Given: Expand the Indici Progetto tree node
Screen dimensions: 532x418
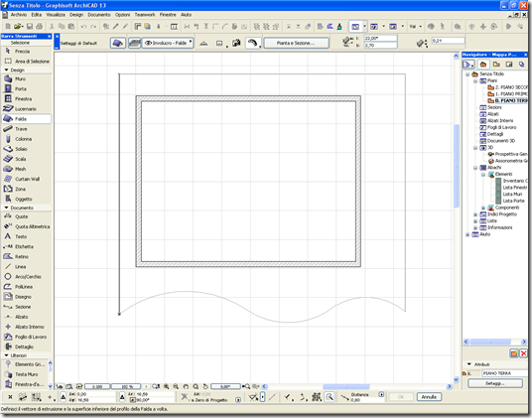Looking at the screenshot, I should pyautogui.click(x=475, y=214).
